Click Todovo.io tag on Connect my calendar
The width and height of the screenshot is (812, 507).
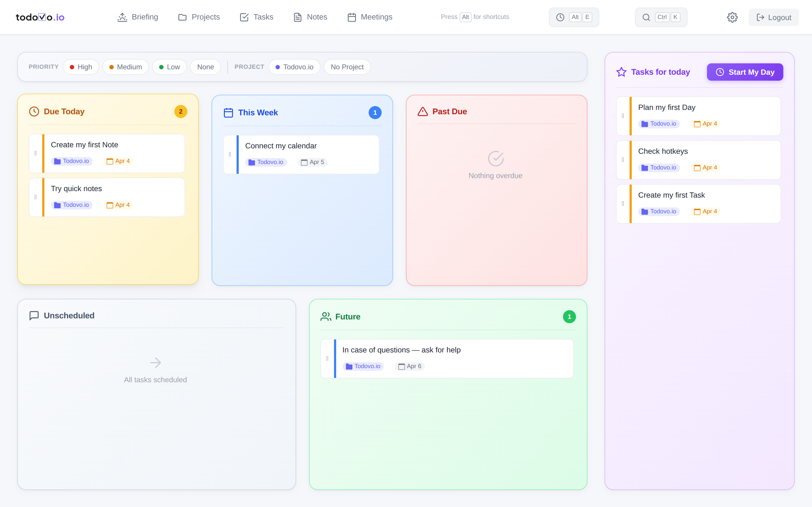pyautogui.click(x=266, y=162)
